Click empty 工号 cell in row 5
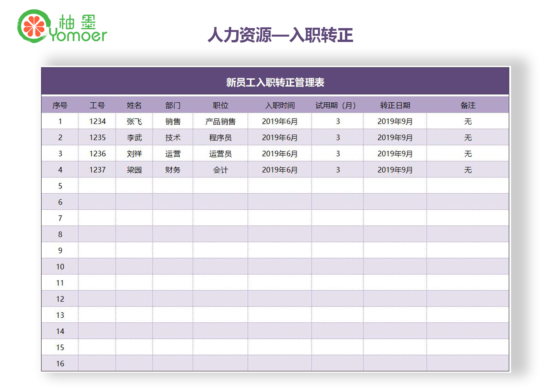Viewport: 555px width, 392px height. pos(97,186)
